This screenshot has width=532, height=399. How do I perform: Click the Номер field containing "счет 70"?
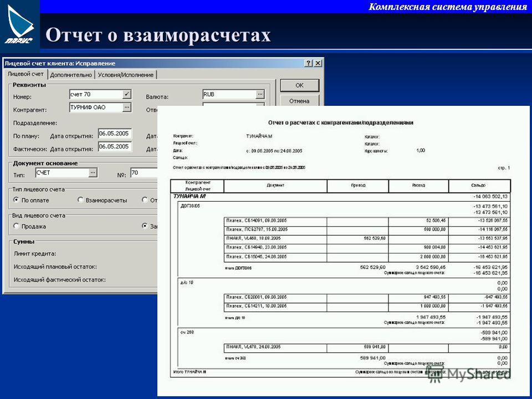tap(96, 94)
